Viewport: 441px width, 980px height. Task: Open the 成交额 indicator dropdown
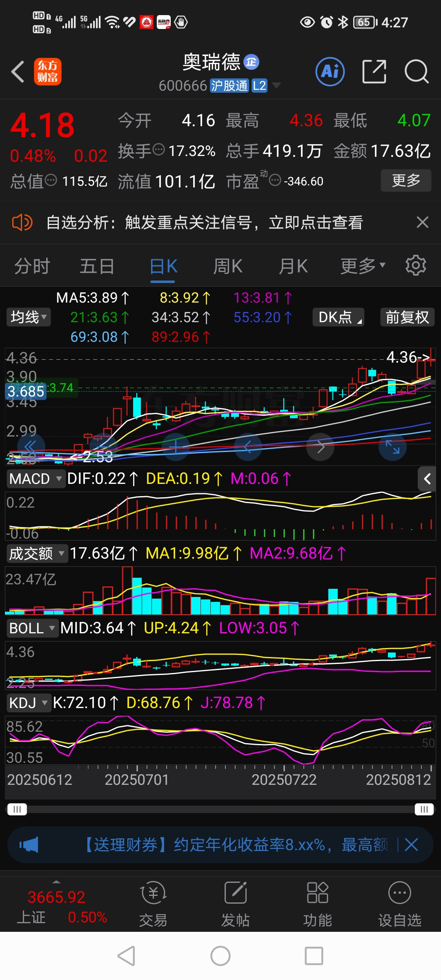pyautogui.click(x=37, y=553)
